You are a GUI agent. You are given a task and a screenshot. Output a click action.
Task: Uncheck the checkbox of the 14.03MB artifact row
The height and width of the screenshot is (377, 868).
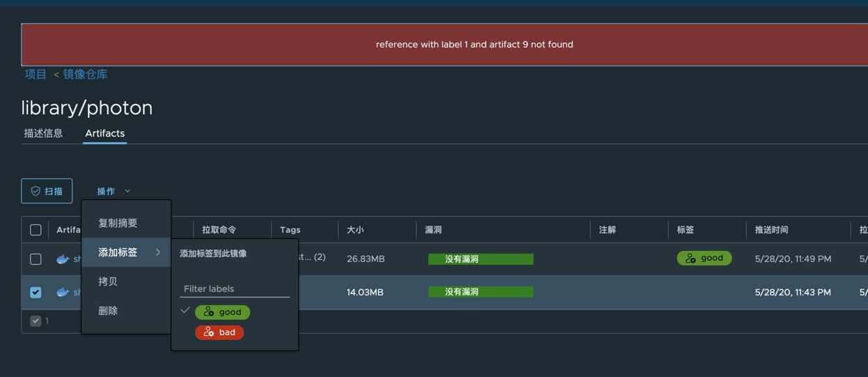click(36, 292)
